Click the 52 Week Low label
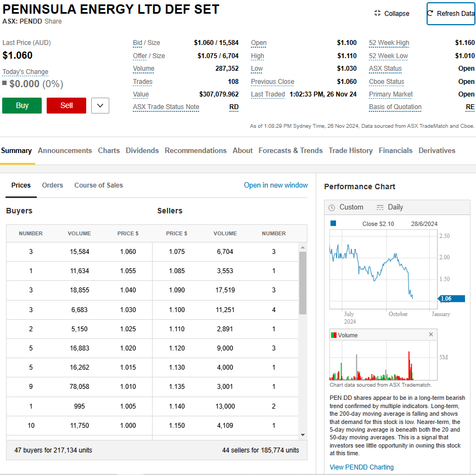 388,56
